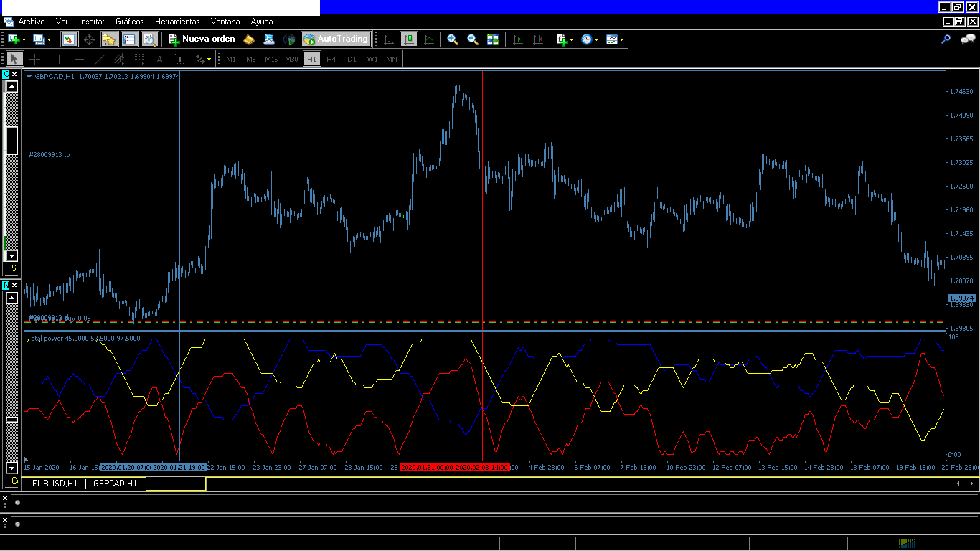Click the arrows drawing tool icon
This screenshot has width=980, height=551.
coord(199,59)
